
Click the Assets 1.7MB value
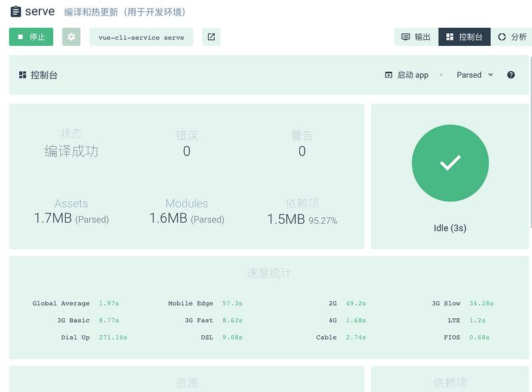(71, 218)
